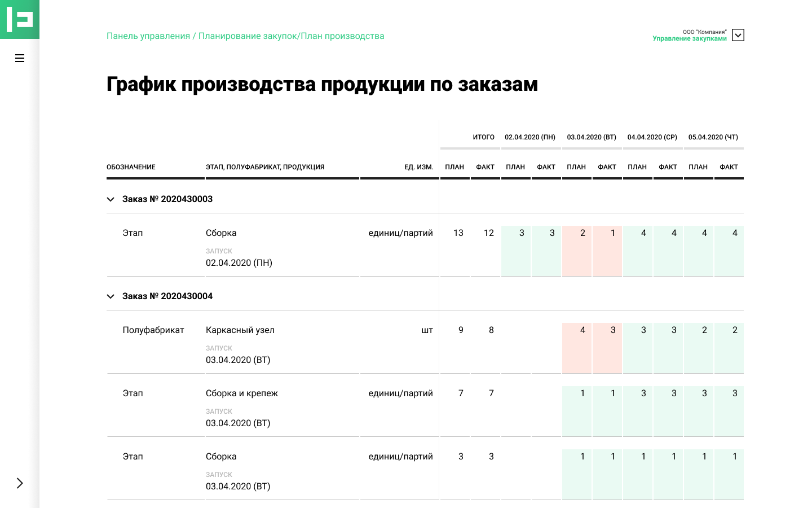
Task: Collapse order № 2020430004 group
Action: click(111, 296)
